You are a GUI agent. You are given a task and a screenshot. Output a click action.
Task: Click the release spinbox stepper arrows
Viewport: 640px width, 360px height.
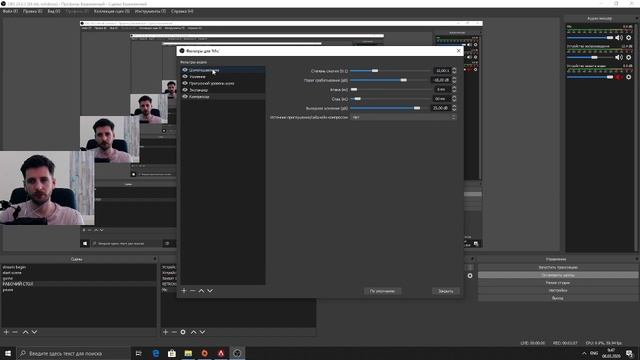click(x=454, y=99)
